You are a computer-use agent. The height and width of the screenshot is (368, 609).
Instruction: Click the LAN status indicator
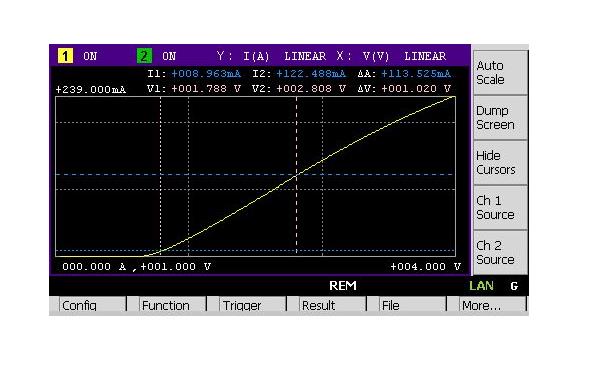pos(481,286)
